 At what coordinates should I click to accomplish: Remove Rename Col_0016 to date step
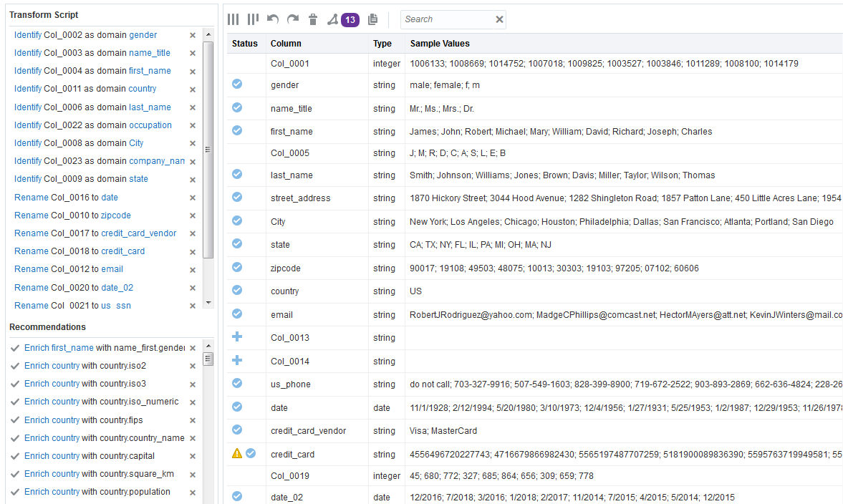tap(193, 198)
